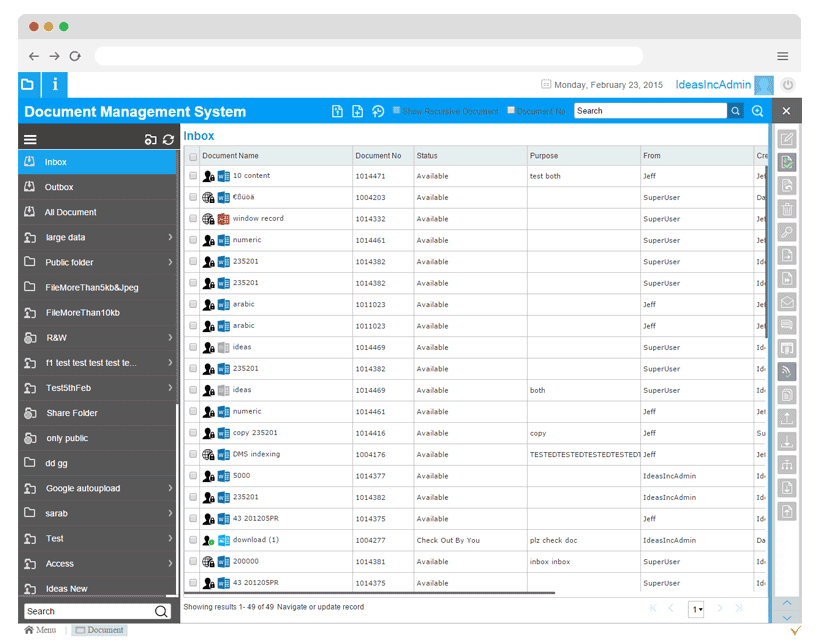Image resolution: width=820 pixels, height=640 pixels.
Task: Open the Outbox folder in sidebar
Action: point(59,187)
